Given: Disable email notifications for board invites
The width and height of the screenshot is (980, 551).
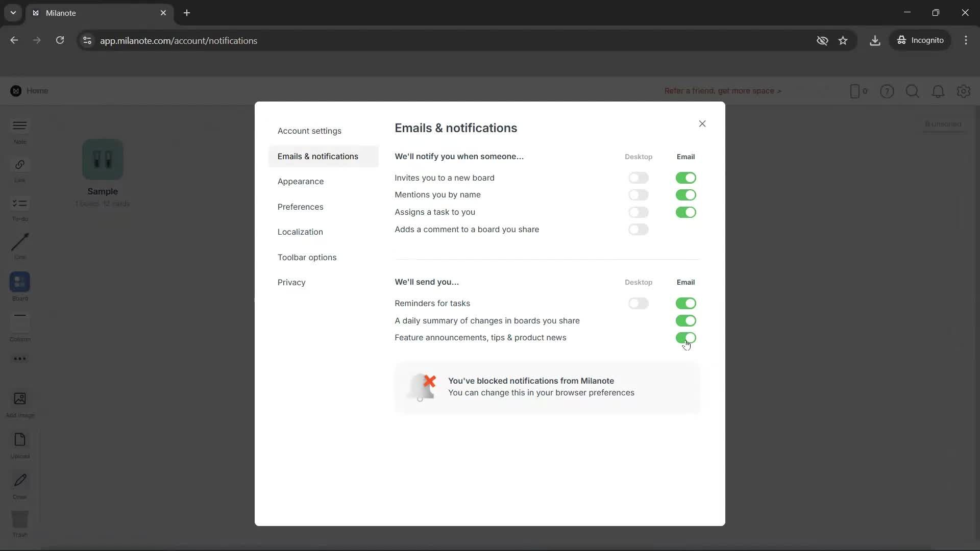Looking at the screenshot, I should click(x=685, y=178).
